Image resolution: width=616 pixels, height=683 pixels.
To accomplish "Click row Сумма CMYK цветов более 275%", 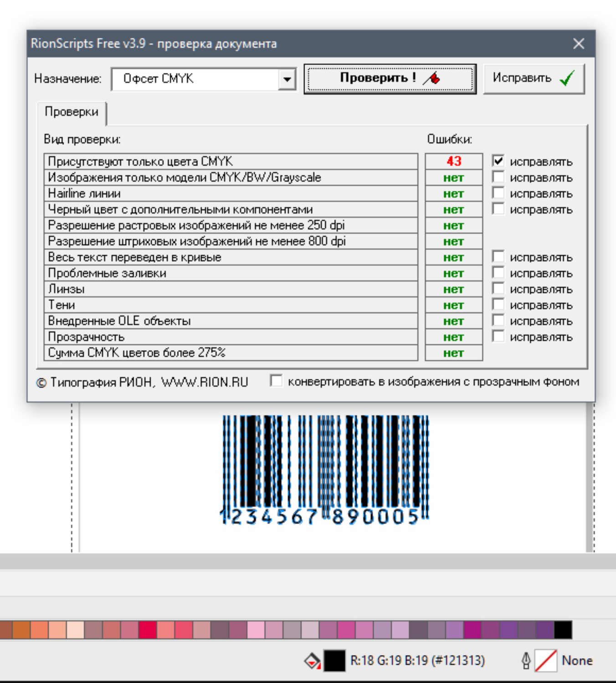I will [231, 353].
